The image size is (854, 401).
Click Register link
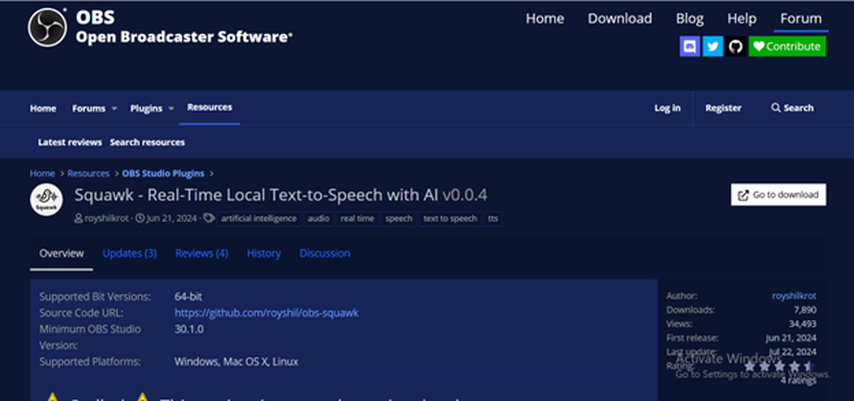click(723, 108)
